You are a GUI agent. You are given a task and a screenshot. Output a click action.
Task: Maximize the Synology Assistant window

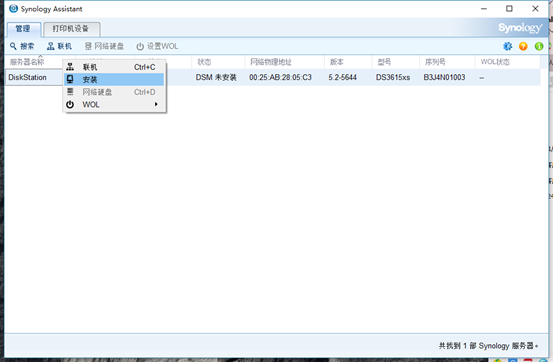509,8
